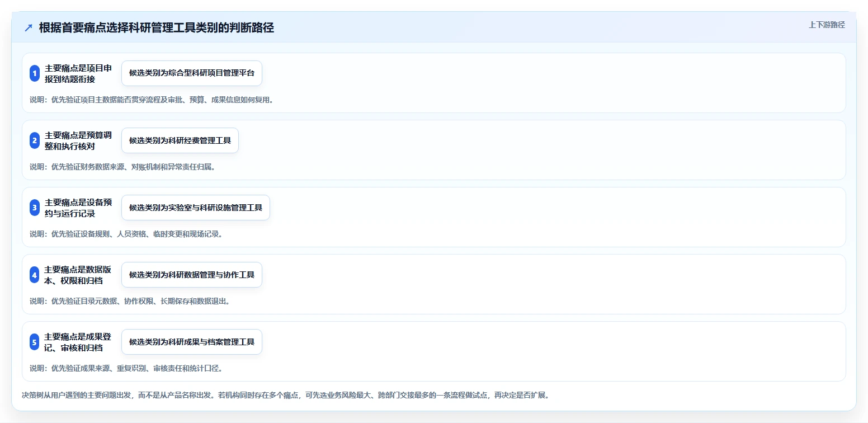Click step number 1 badge
The image size is (868, 423).
[35, 73]
